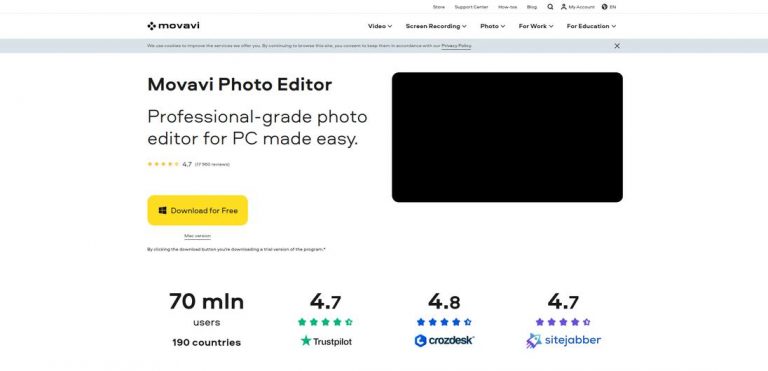Viewport: 768px width, 371px height.
Task: Click the yellow star rating icons
Action: tap(164, 164)
